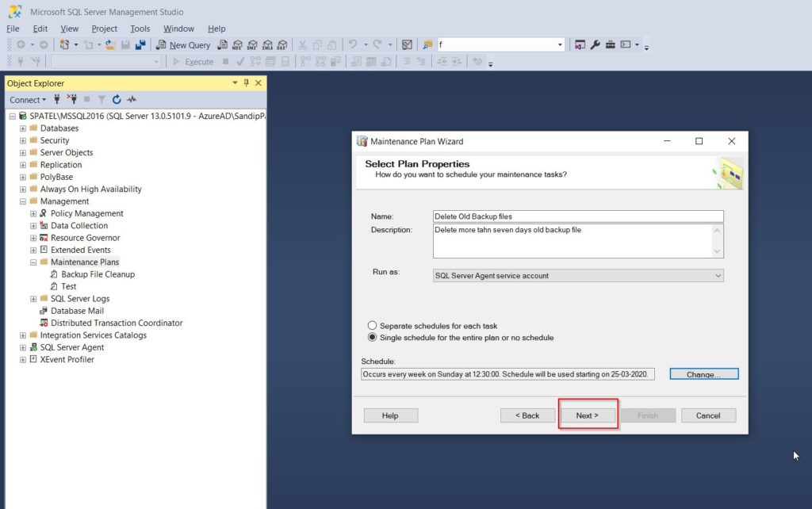This screenshot has width=812, height=509.
Task: Open the View menu
Action: (x=70, y=29)
